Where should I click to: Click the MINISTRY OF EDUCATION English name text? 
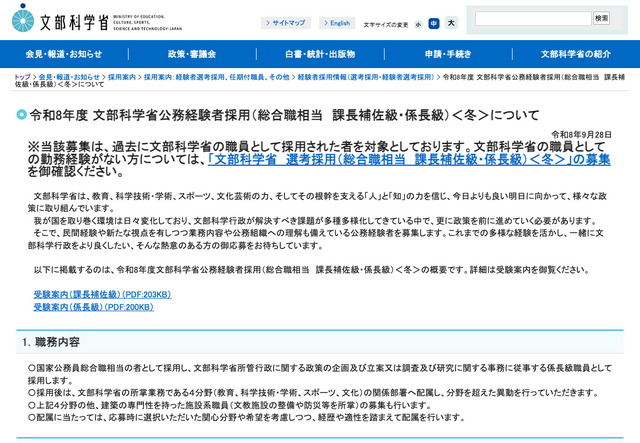147,23
